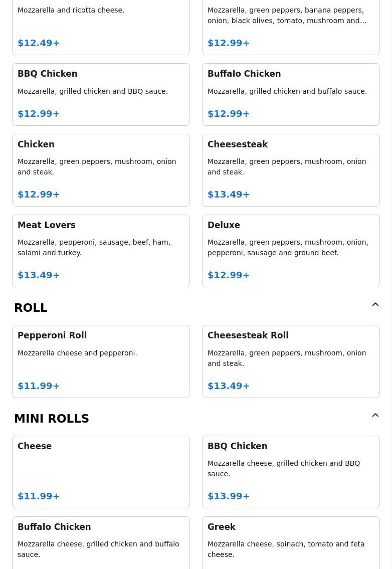The width and height of the screenshot is (392, 569).
Task: Open the BBQ Chicken pizza item priced $12.99+
Action: (x=101, y=95)
